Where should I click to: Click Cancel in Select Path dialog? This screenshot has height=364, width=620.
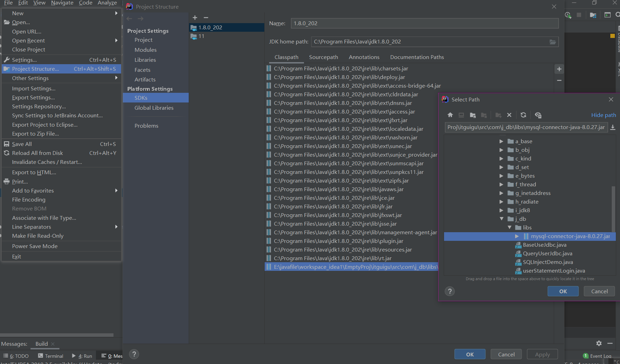click(599, 291)
